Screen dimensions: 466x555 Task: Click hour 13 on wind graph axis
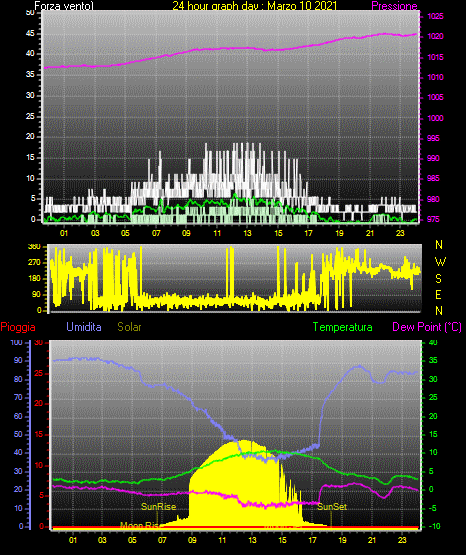[247, 233]
